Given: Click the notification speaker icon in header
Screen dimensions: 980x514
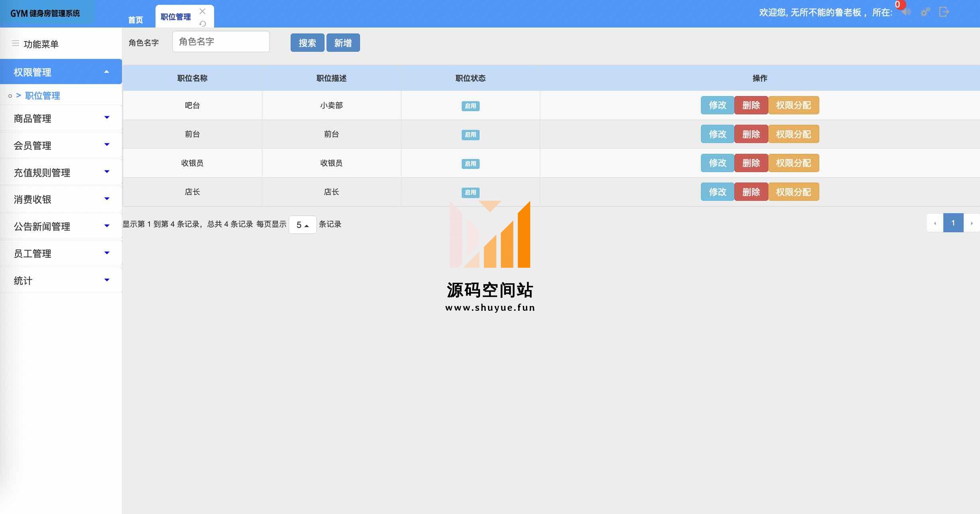Looking at the screenshot, I should coord(906,12).
